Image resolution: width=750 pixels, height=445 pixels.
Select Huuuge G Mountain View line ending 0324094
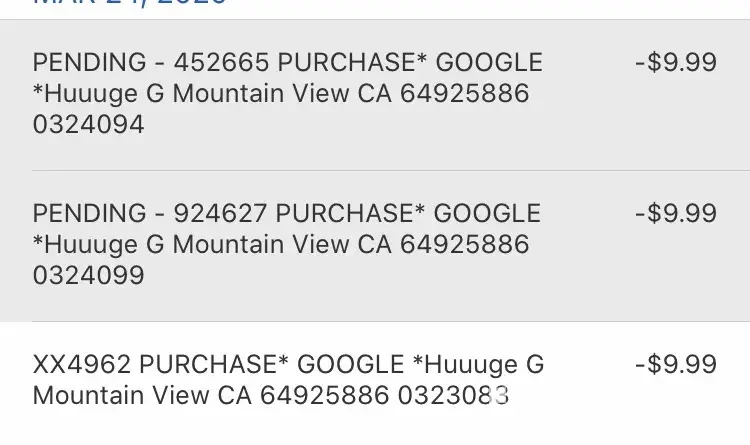pyautogui.click(x=280, y=94)
